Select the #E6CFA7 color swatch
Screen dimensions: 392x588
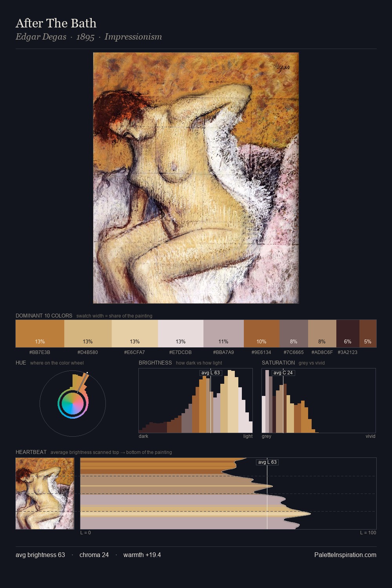135,334
